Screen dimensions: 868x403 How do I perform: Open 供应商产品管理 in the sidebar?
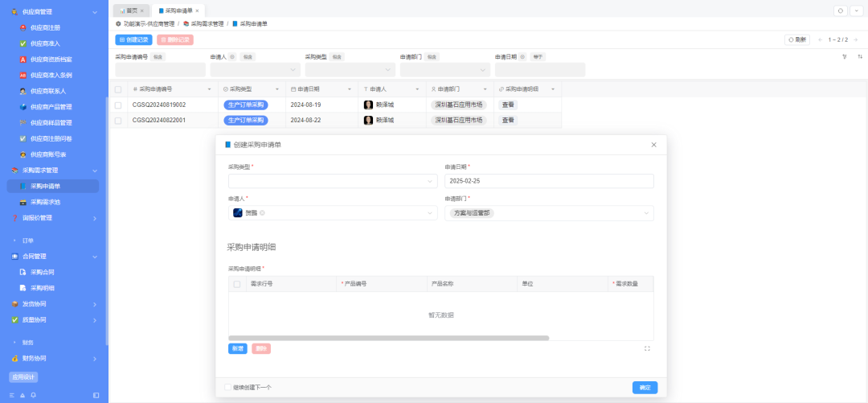[x=53, y=107]
